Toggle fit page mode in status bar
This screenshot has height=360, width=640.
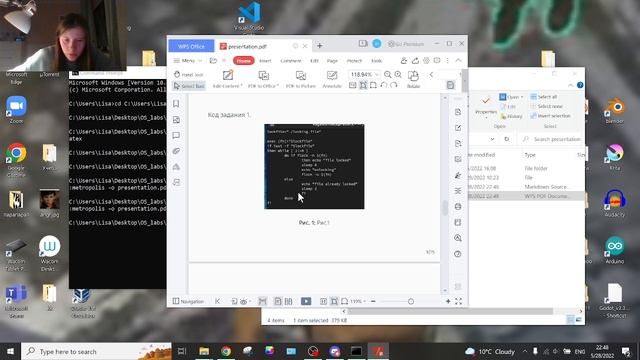pos(334,301)
